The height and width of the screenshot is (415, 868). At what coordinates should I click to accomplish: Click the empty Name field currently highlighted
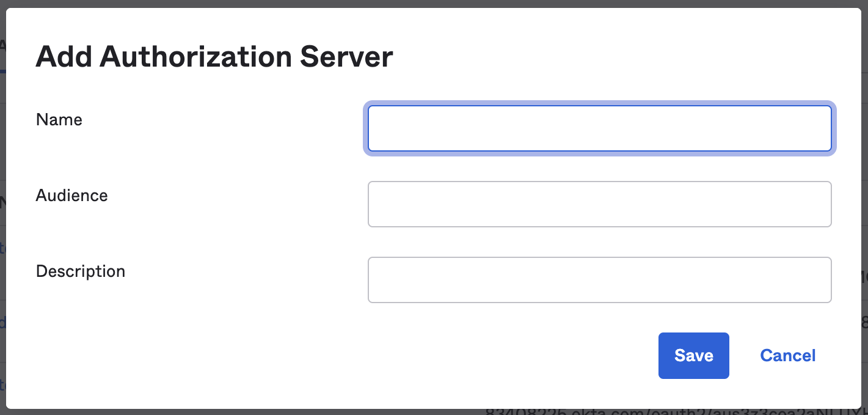(599, 128)
